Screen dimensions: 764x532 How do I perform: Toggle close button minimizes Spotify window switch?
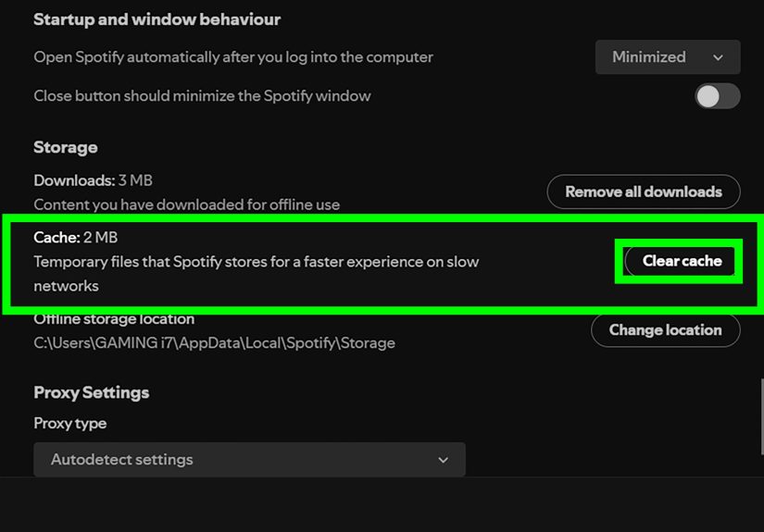[717, 96]
